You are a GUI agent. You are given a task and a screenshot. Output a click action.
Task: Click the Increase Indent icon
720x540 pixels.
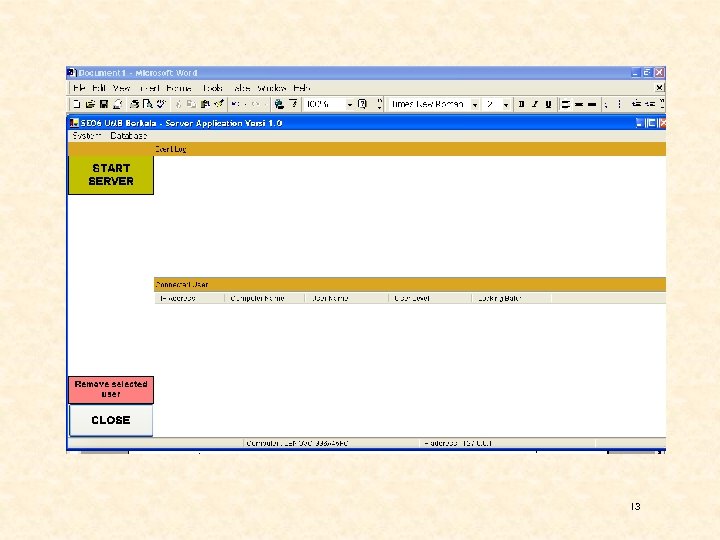(x=650, y=104)
